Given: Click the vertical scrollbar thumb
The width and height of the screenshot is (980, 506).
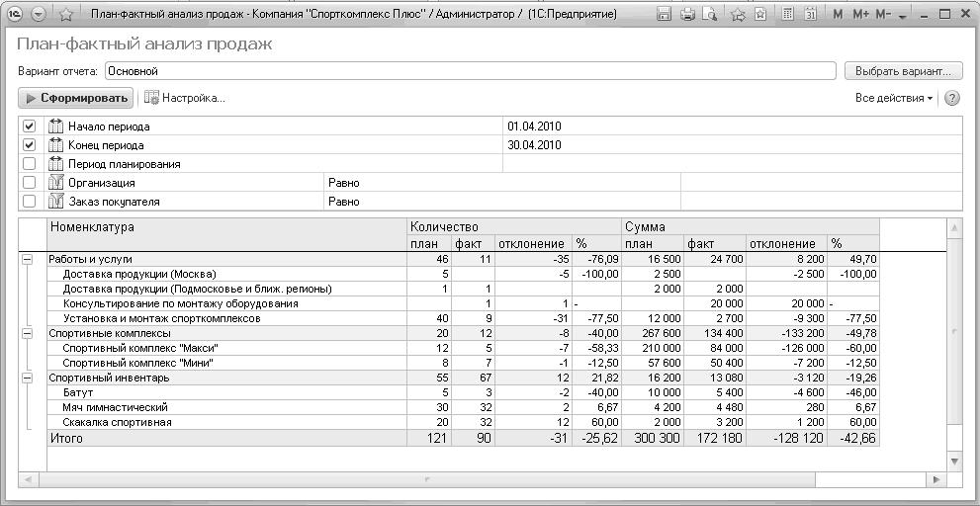Looking at the screenshot, I should (x=954, y=332).
